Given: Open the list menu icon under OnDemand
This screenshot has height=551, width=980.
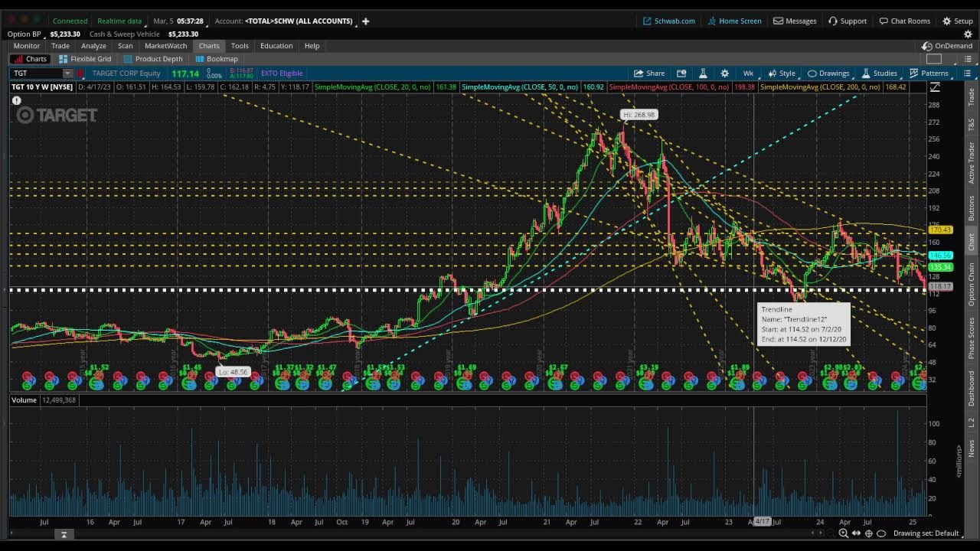Looking at the screenshot, I should [x=967, y=59].
